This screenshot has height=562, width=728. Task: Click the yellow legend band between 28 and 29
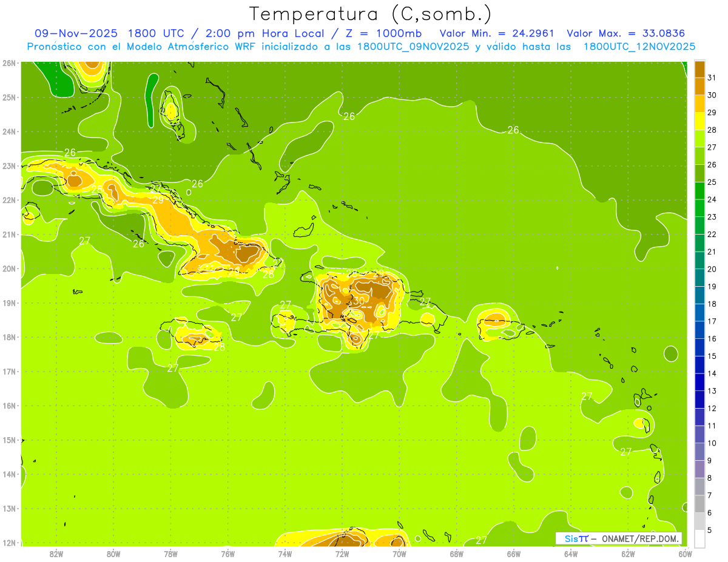(699, 121)
